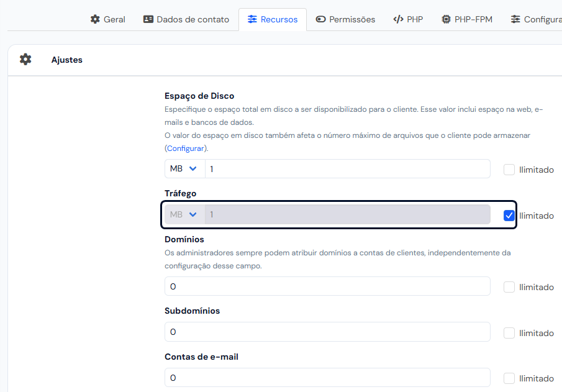The width and height of the screenshot is (562, 392).
Task: Check Ilimitado for Subdomínios
Action: [x=509, y=333]
